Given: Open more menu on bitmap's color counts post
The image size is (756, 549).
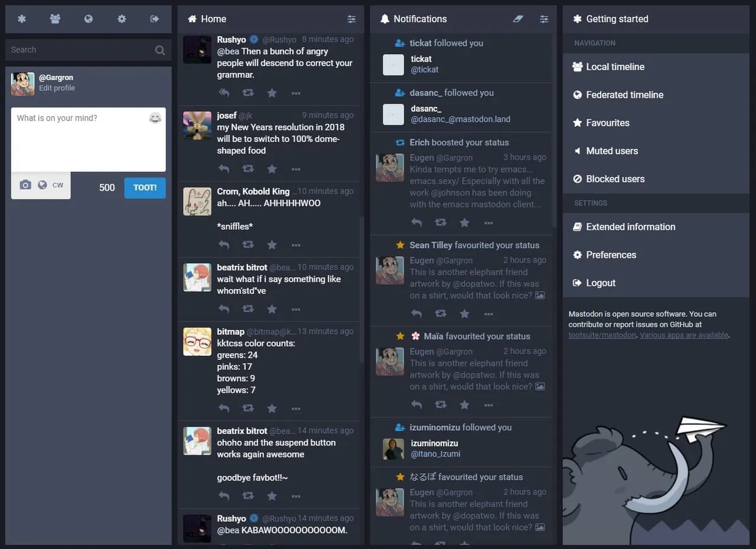Looking at the screenshot, I should tap(296, 408).
